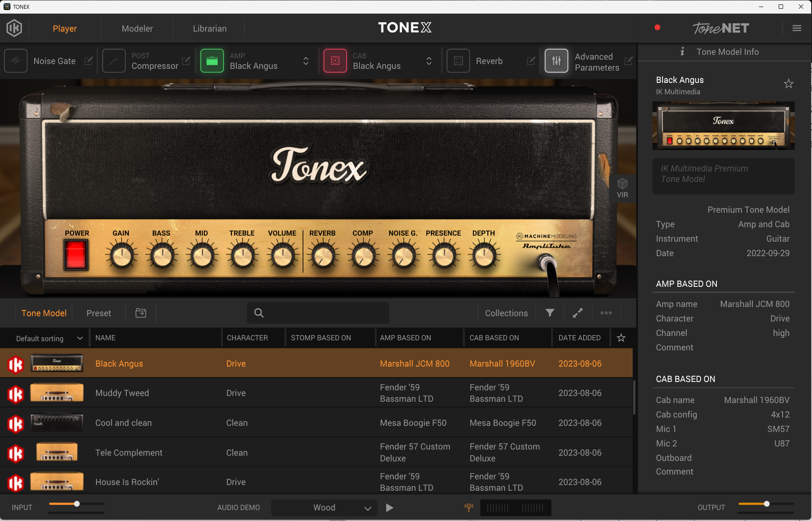This screenshot has width=812, height=521.
Task: Click the GAIN knob
Action: (x=121, y=256)
